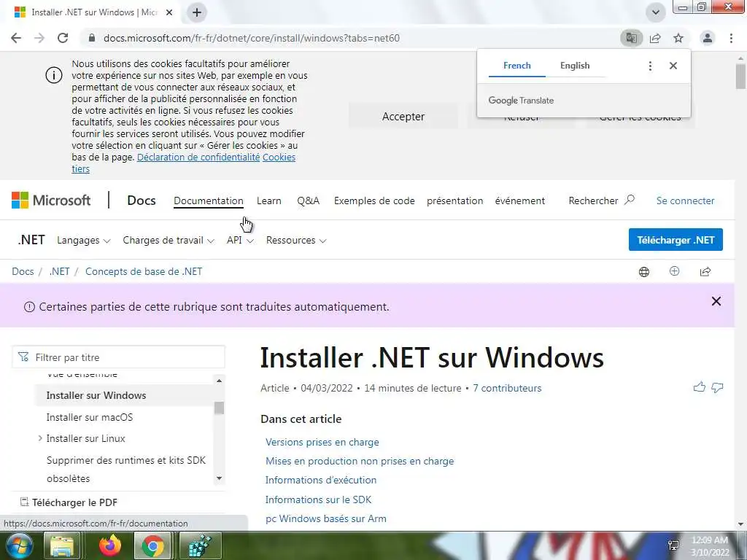
Task: Jump to Informations d'exécution section
Action: pyautogui.click(x=321, y=480)
